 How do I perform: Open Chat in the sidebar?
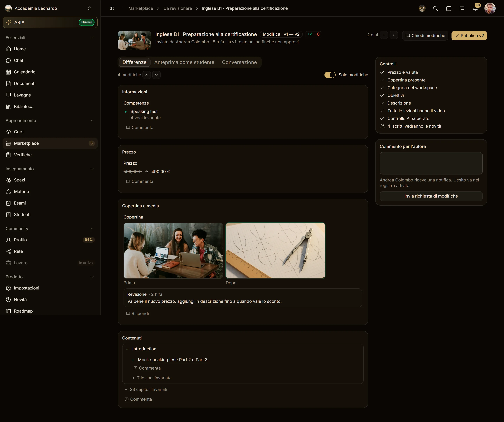pos(50,60)
